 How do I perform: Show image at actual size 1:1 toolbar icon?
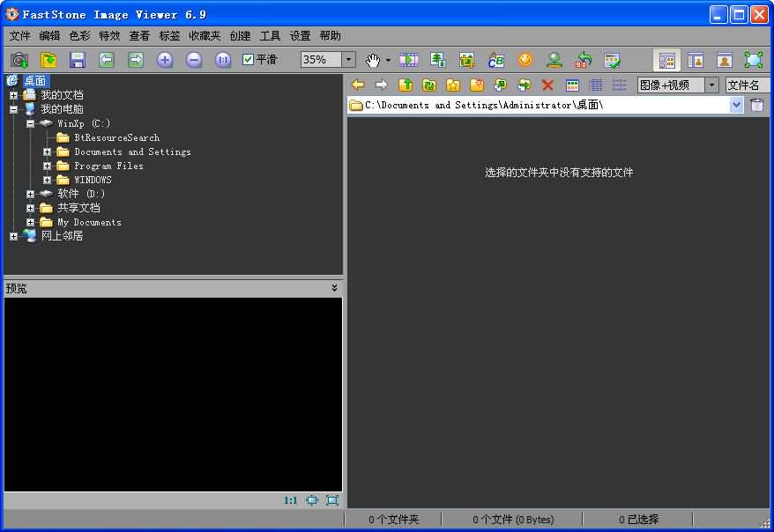coord(223,60)
